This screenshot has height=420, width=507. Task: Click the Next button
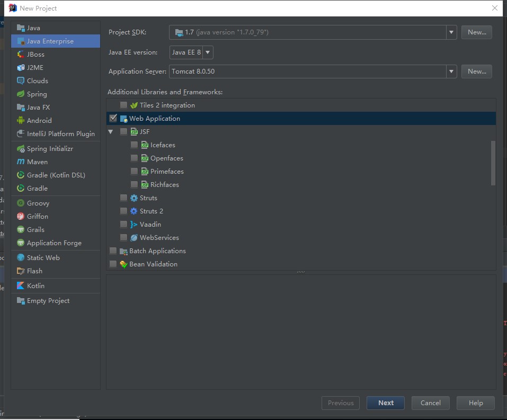386,403
